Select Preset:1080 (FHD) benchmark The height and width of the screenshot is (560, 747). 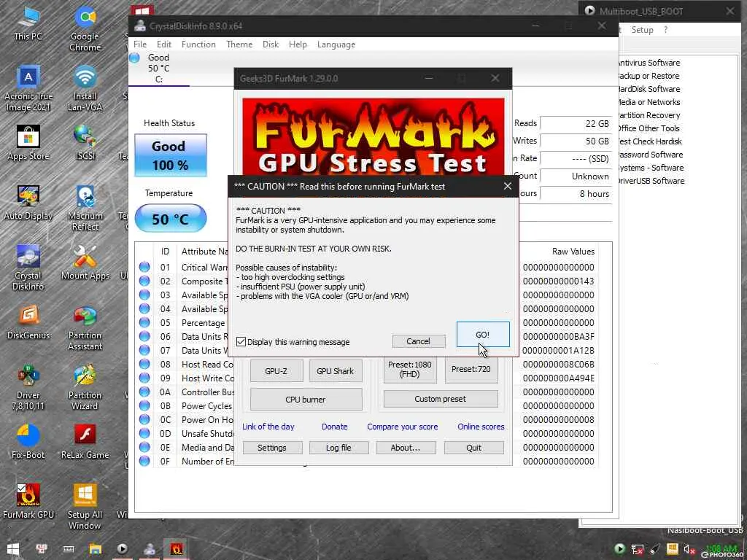tap(410, 370)
